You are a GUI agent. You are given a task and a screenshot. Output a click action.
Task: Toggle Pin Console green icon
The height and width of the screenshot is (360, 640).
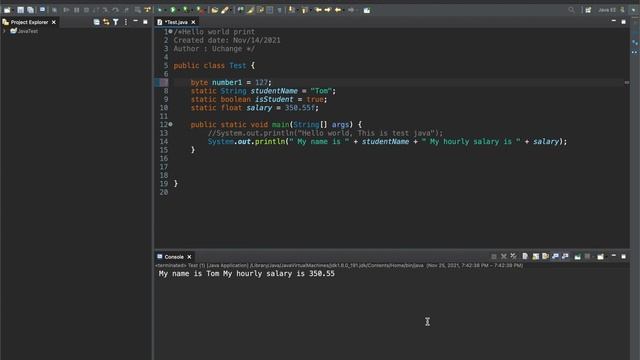(578, 256)
